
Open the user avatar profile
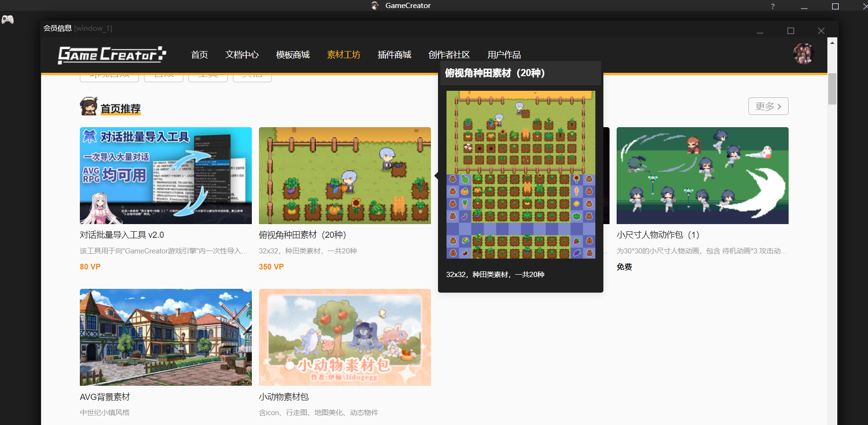click(803, 54)
